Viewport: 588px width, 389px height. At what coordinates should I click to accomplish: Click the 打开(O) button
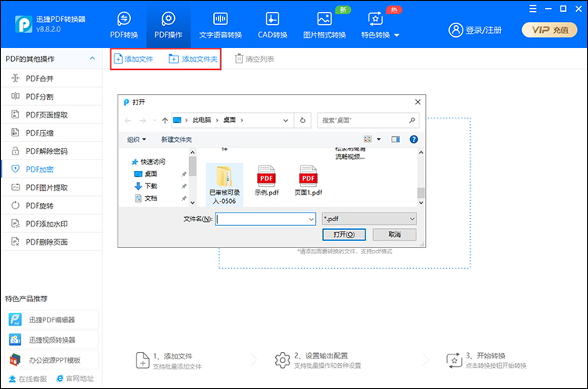(x=344, y=234)
